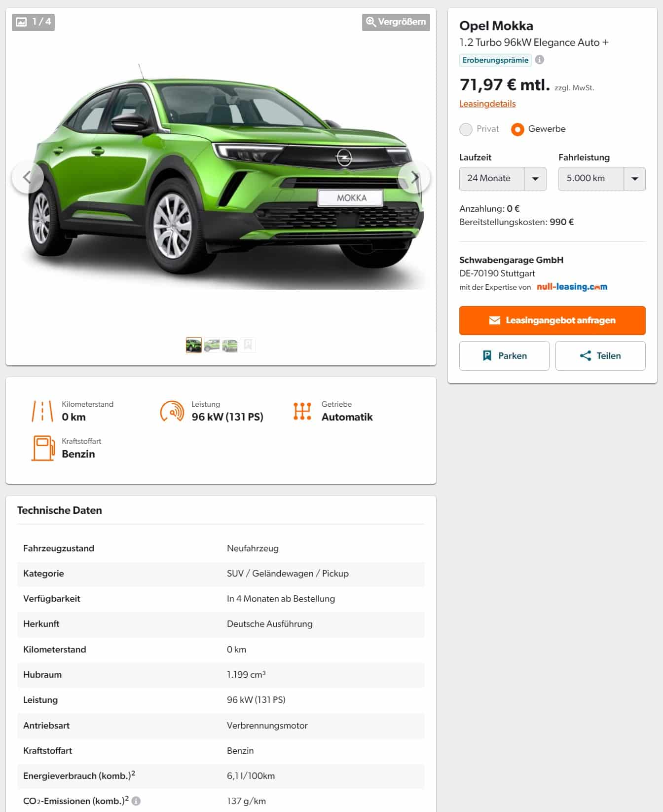663x812 pixels.
Task: Click info icon beside CO2-Emissionen
Action: click(x=136, y=801)
